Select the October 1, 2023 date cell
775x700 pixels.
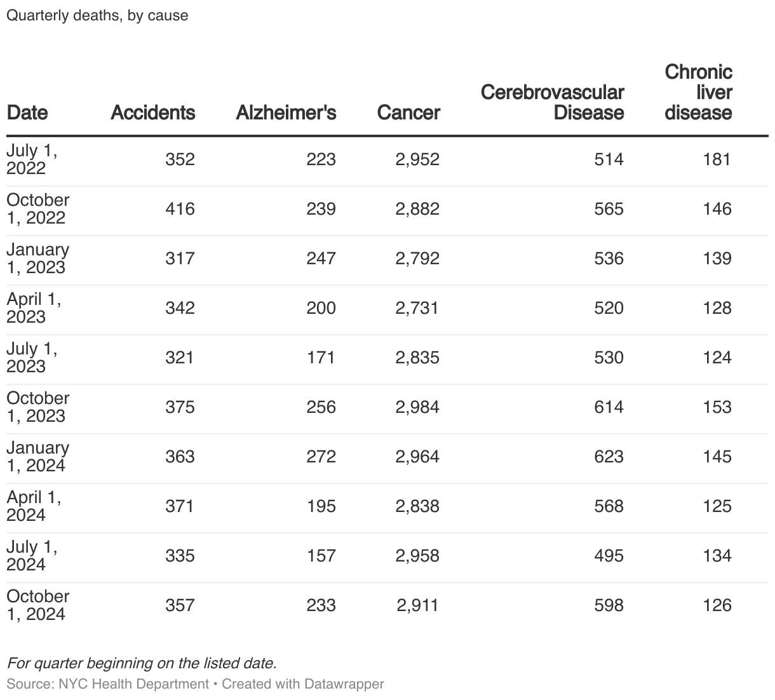(38, 407)
